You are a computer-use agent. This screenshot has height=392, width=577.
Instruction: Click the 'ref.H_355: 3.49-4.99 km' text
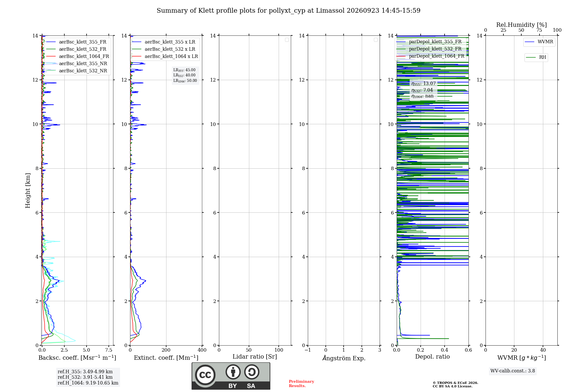point(85,372)
